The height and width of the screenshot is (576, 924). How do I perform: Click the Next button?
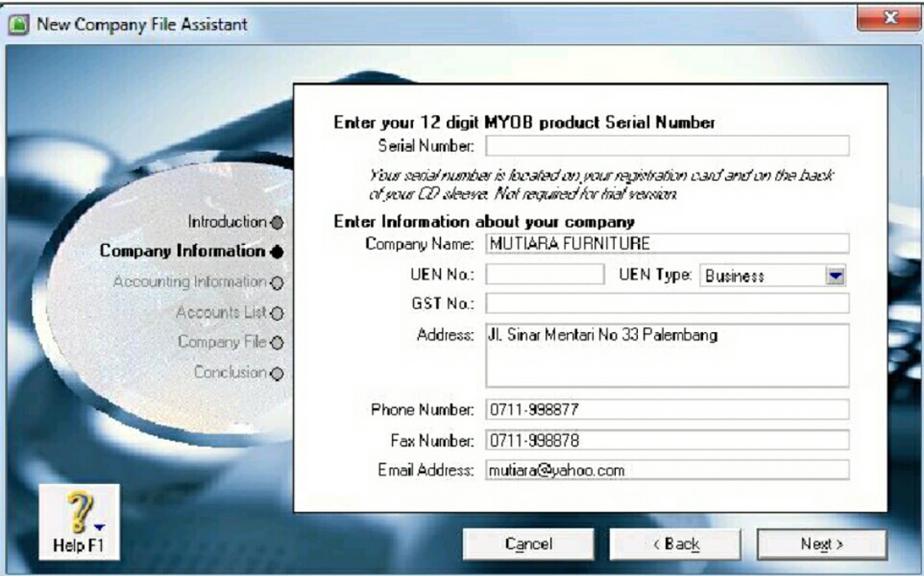pos(822,544)
